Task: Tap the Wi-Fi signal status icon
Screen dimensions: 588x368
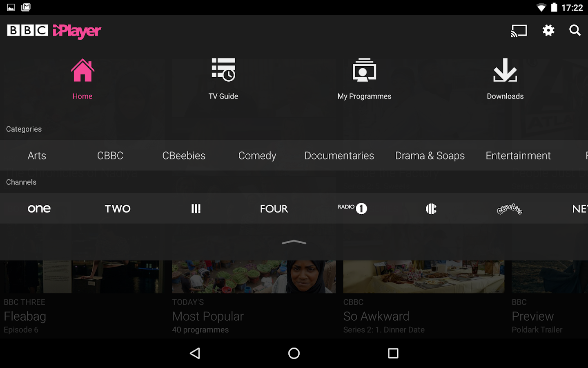Action: (x=541, y=7)
